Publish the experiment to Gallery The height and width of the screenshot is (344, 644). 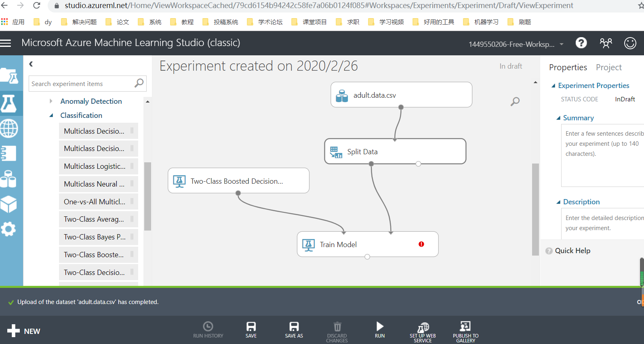click(x=465, y=332)
